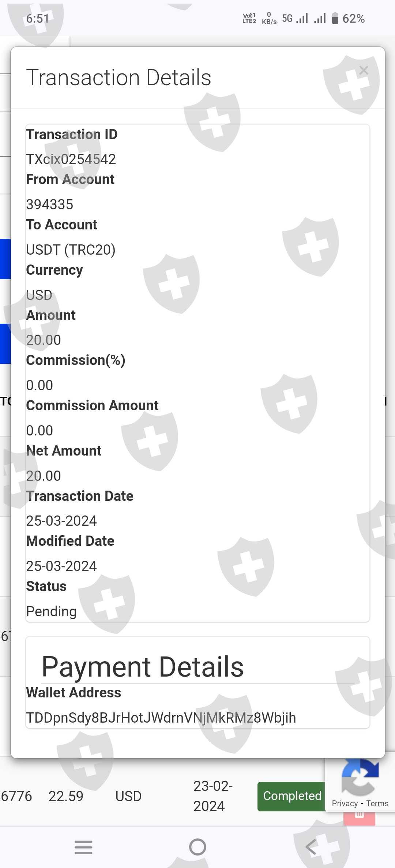
Task: Close the Transaction Details dialog
Action: tap(364, 71)
